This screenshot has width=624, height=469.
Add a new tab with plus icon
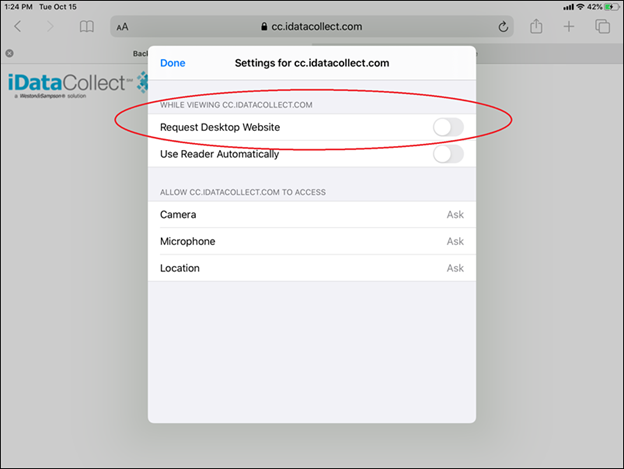569,27
